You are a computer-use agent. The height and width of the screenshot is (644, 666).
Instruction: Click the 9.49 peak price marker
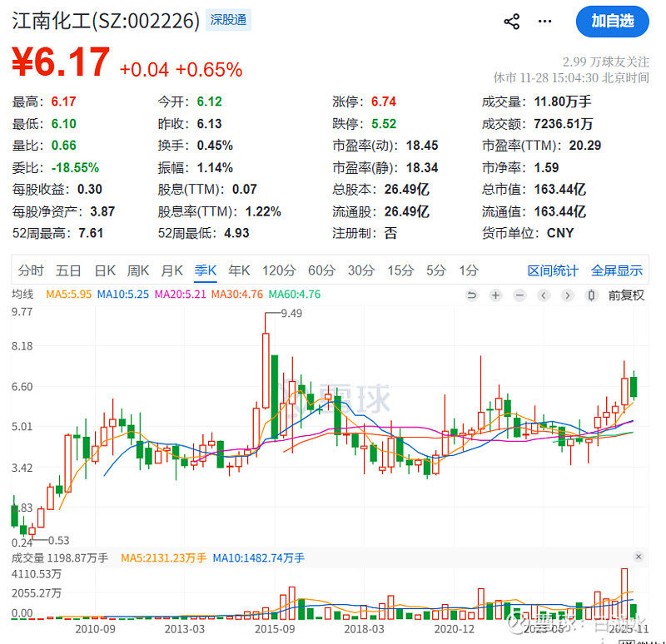pyautogui.click(x=291, y=314)
